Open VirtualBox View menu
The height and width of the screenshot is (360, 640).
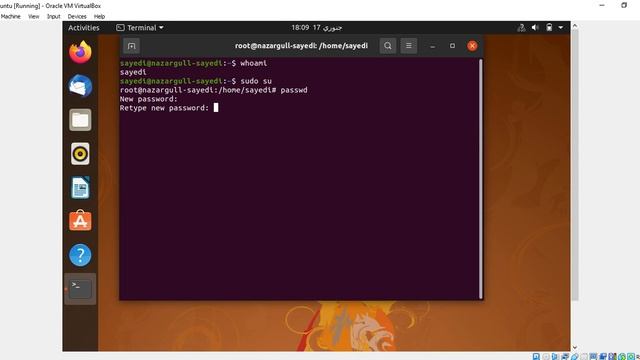33,16
